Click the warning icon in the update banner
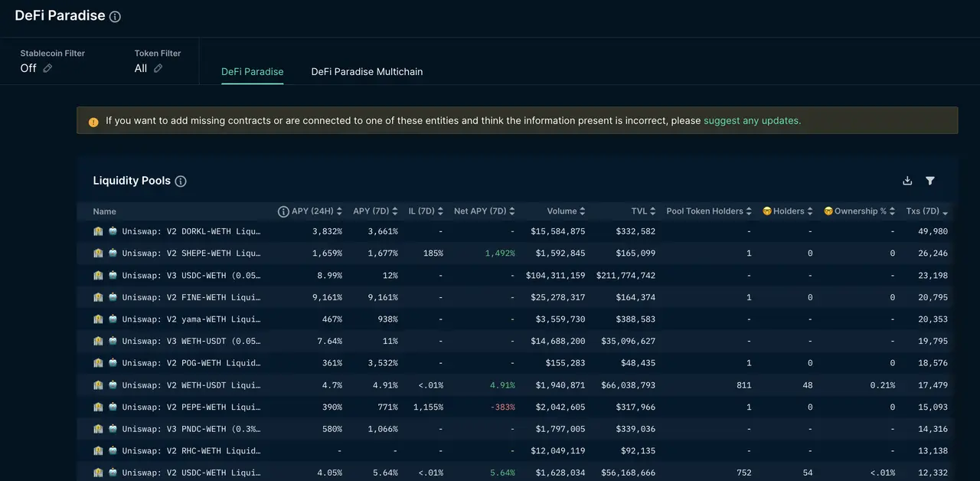This screenshot has height=481, width=980. (x=93, y=121)
